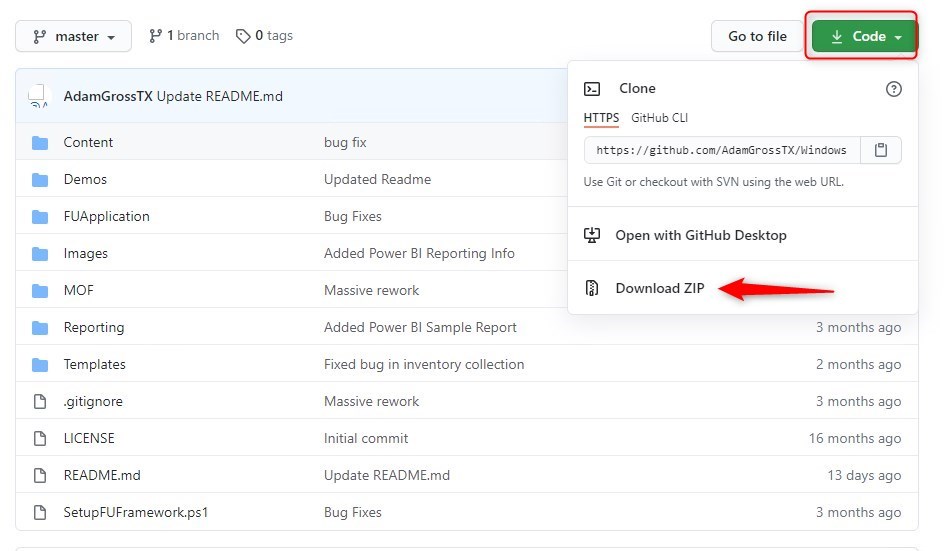The width and height of the screenshot is (950, 551).
Task: Click MOF's 'Massive rework' commit message
Action: (x=371, y=290)
